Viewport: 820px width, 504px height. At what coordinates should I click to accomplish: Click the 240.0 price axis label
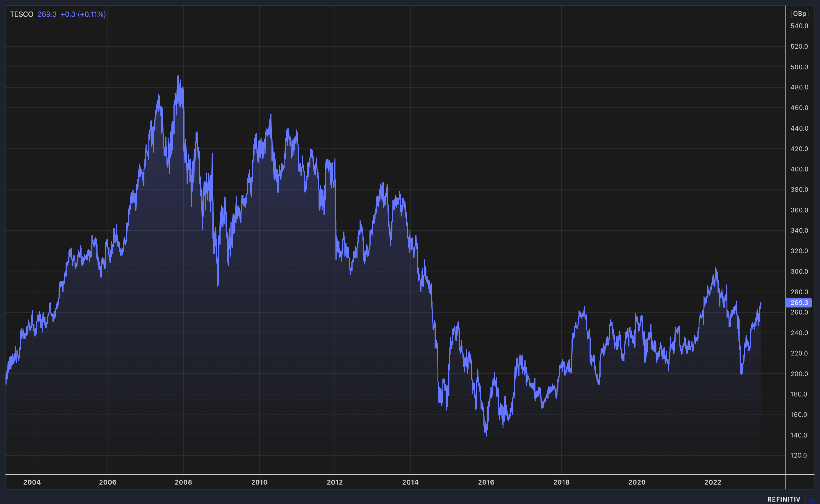799,333
